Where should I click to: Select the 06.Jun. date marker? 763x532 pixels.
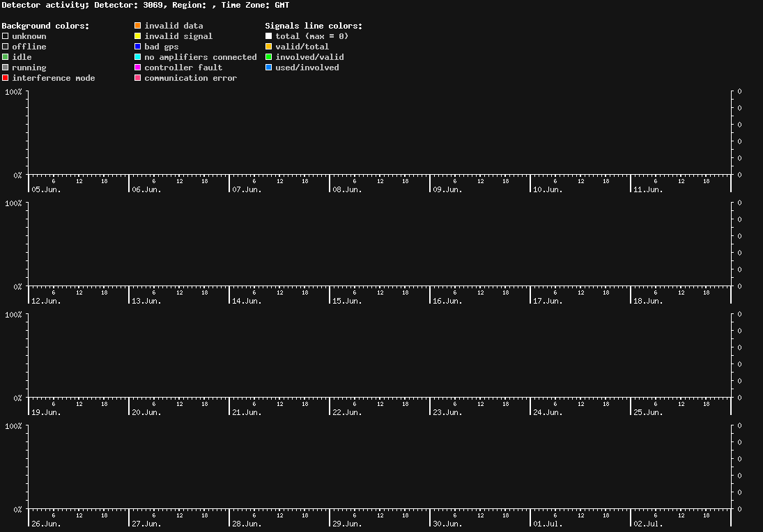coord(146,189)
